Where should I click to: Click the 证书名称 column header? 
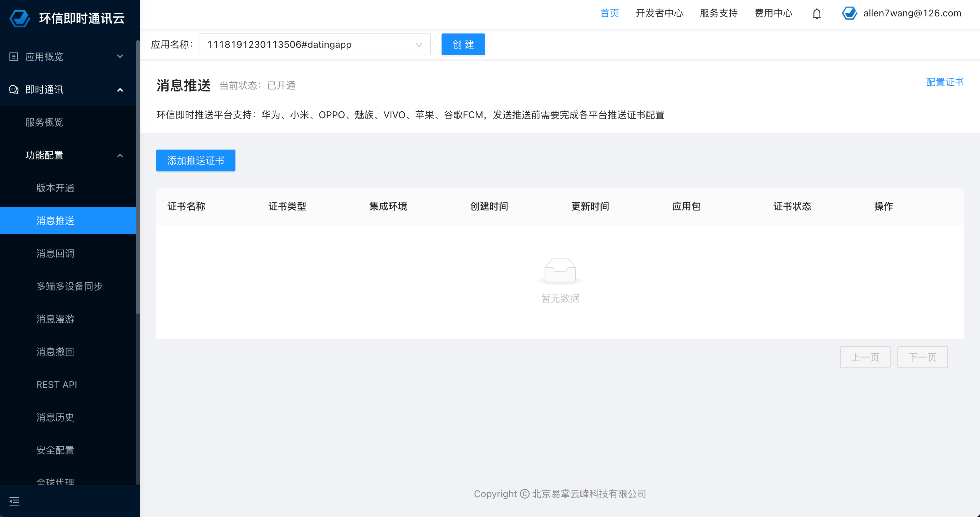click(x=186, y=206)
